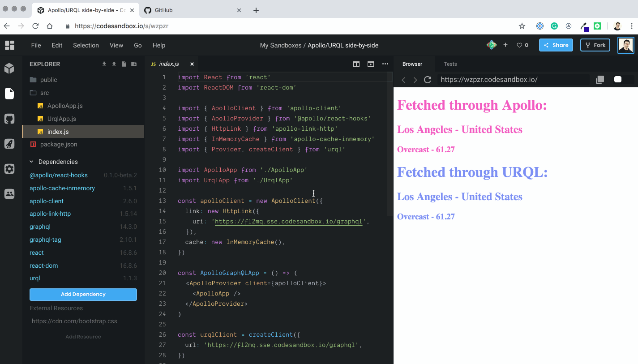Viewport: 638px width, 364px height.
Task: Refresh the embedded browser preview
Action: click(x=427, y=79)
